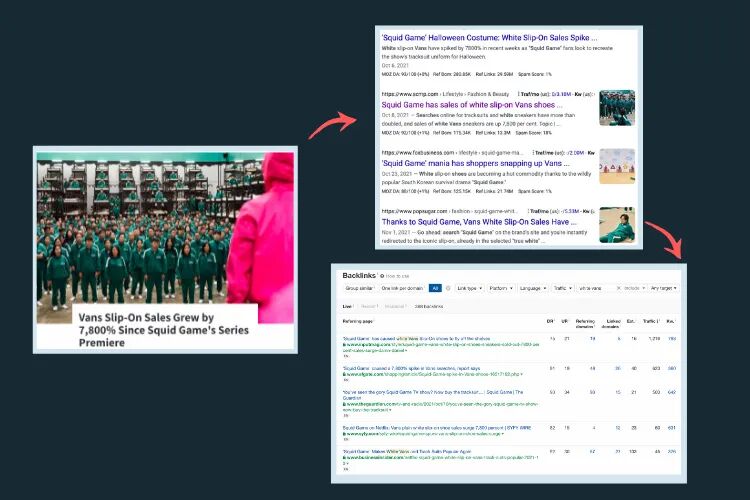Open the first backlink about Slip-On shoes flying off shelves
Viewport: 750px width, 500px height.
[x=416, y=338]
